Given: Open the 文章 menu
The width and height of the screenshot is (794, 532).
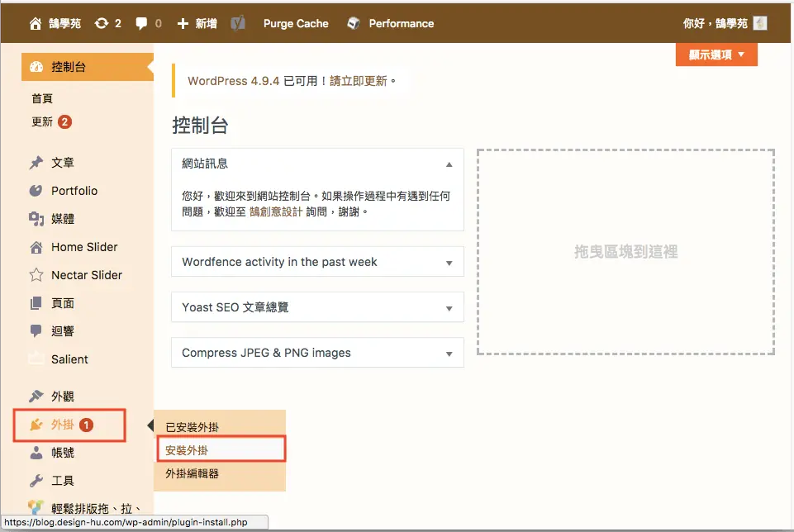Looking at the screenshot, I should tap(63, 163).
